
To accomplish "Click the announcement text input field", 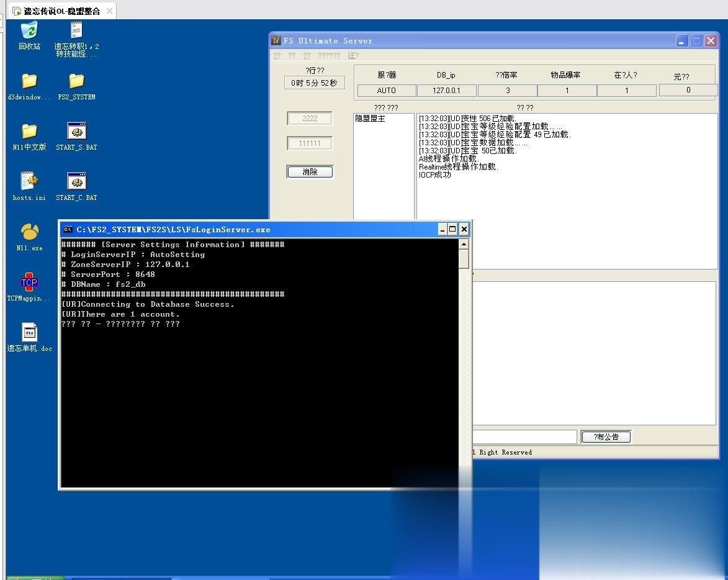I will point(524,437).
